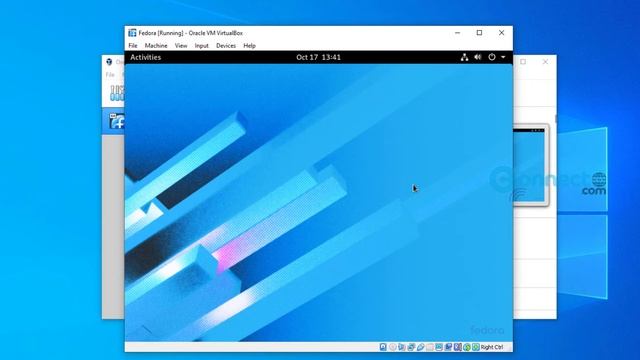Open the View menu
The width and height of the screenshot is (640, 360).
tap(181, 46)
